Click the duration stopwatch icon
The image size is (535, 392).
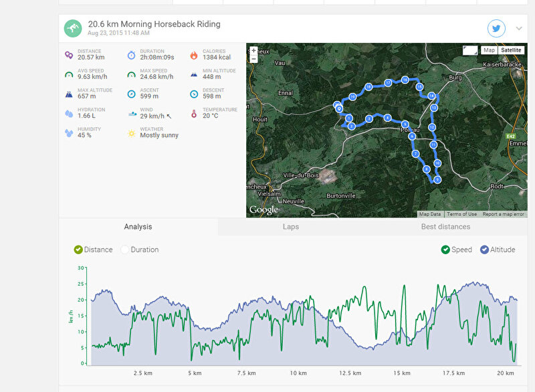pyautogui.click(x=131, y=55)
